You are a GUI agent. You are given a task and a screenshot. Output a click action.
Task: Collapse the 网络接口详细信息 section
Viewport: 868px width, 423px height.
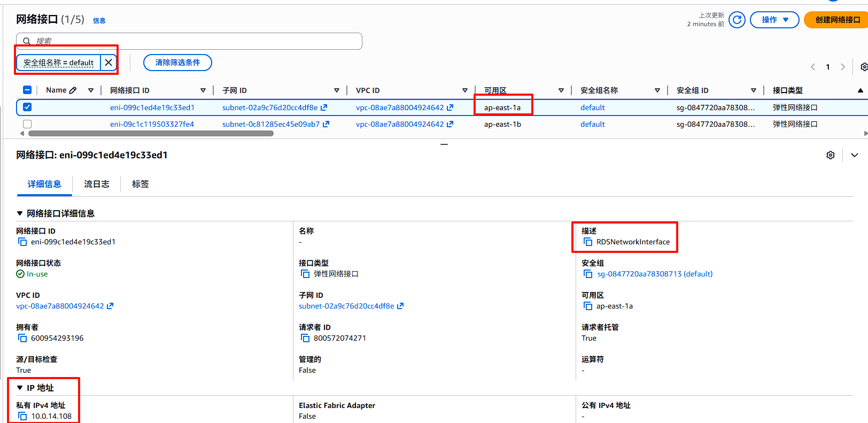[x=20, y=213]
